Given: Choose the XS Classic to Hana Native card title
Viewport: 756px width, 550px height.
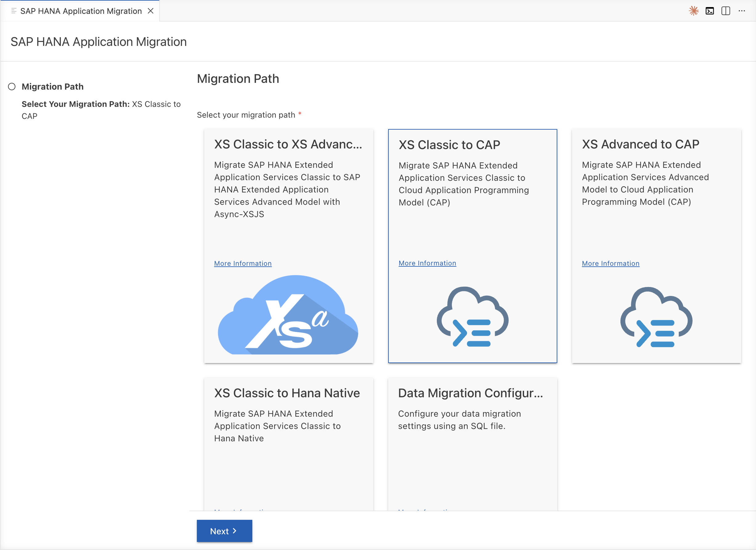Looking at the screenshot, I should tap(287, 393).
